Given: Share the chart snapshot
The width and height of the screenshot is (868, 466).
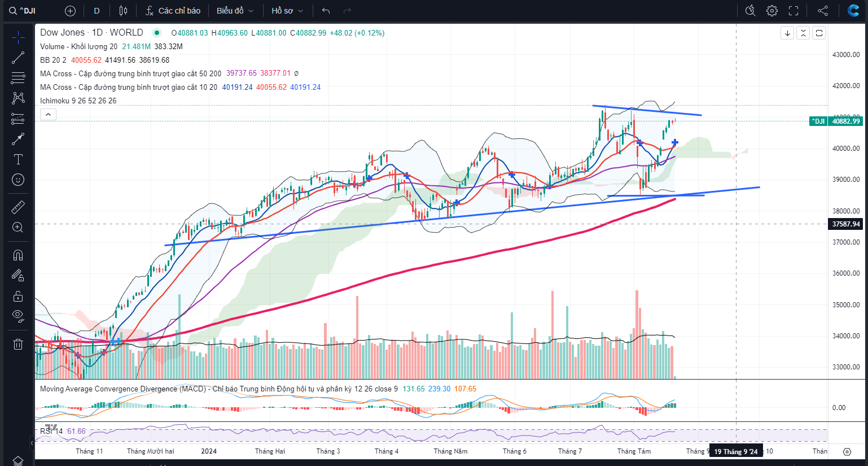Looking at the screenshot, I should pyautogui.click(x=823, y=11).
